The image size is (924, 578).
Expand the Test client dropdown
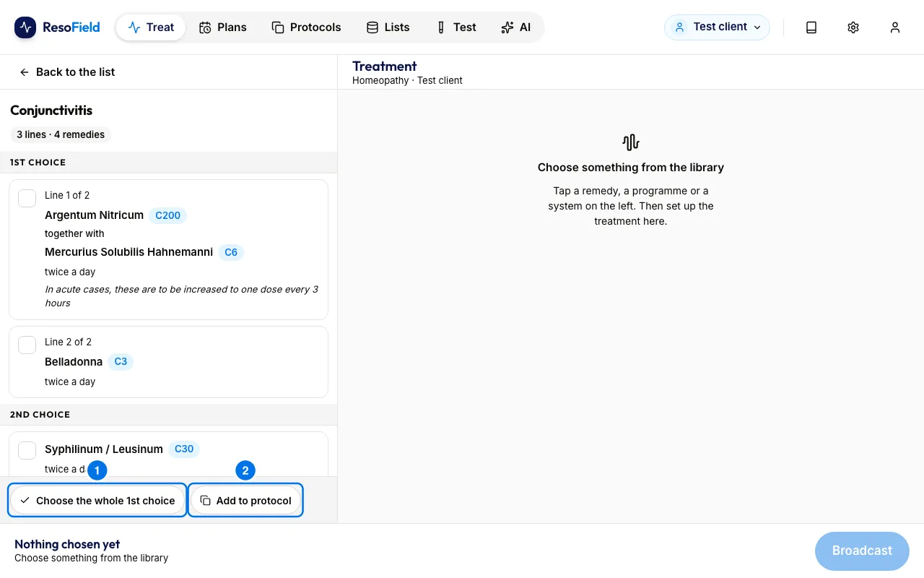click(717, 27)
